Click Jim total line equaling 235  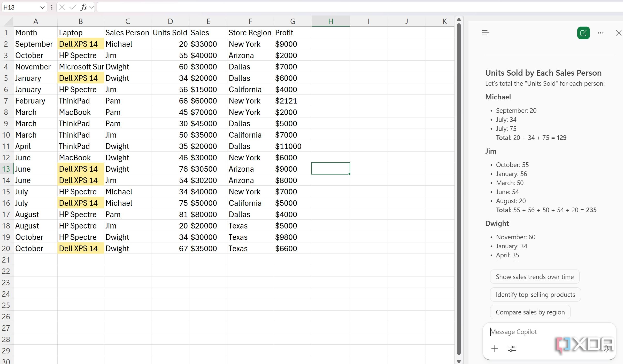(x=546, y=210)
